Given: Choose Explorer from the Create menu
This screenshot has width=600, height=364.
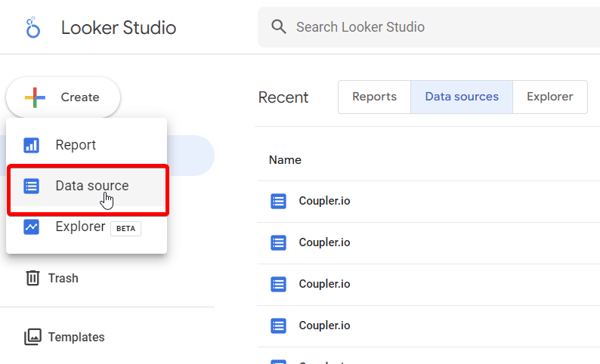Looking at the screenshot, I should coord(87,227).
